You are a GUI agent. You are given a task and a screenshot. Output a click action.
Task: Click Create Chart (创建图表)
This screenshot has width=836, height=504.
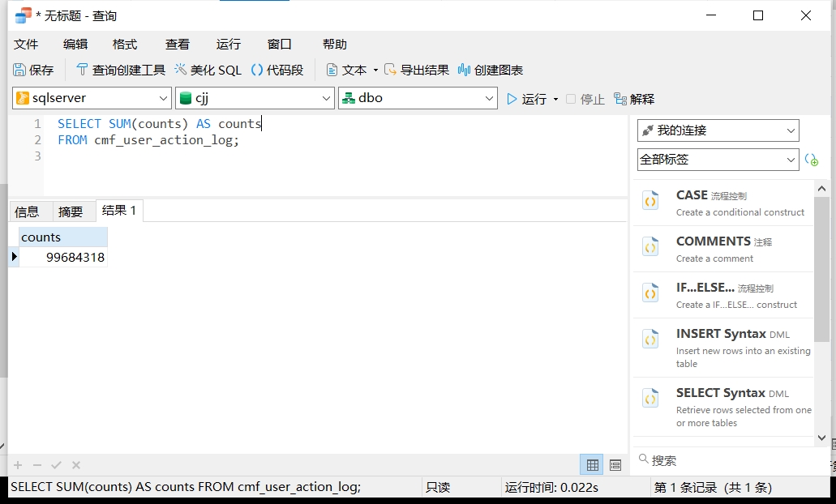click(490, 70)
